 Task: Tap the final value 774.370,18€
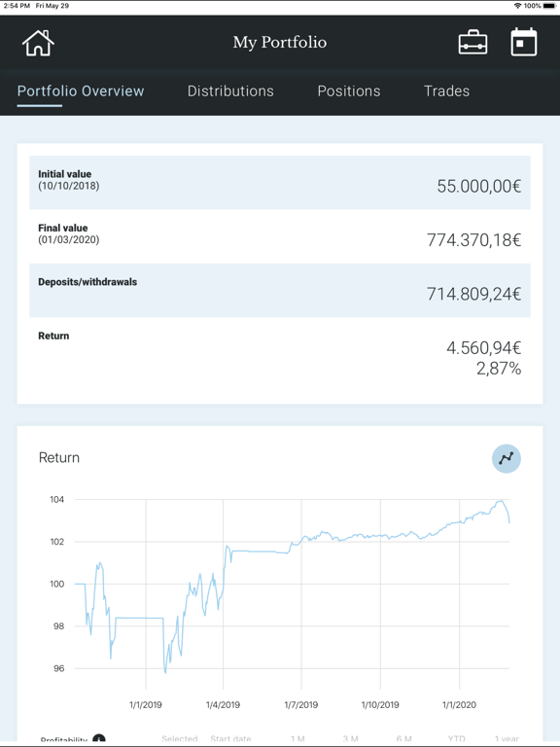tap(473, 239)
